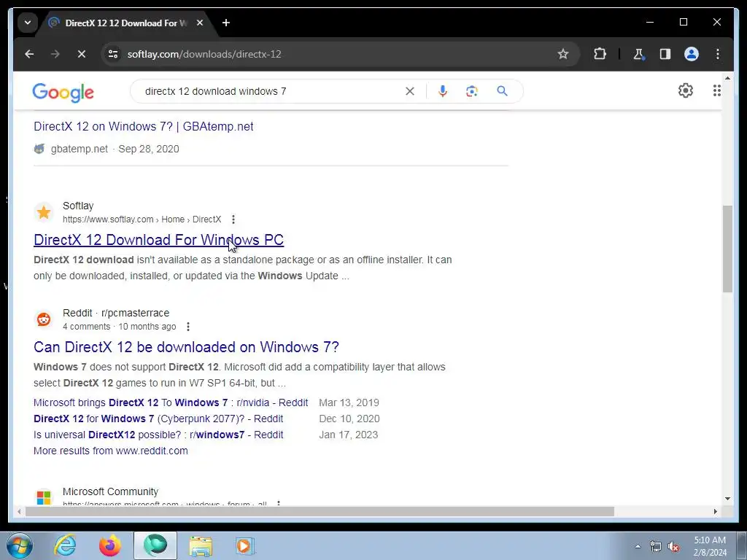Click the network tray icon
Image resolution: width=747 pixels, height=560 pixels.
click(656, 546)
